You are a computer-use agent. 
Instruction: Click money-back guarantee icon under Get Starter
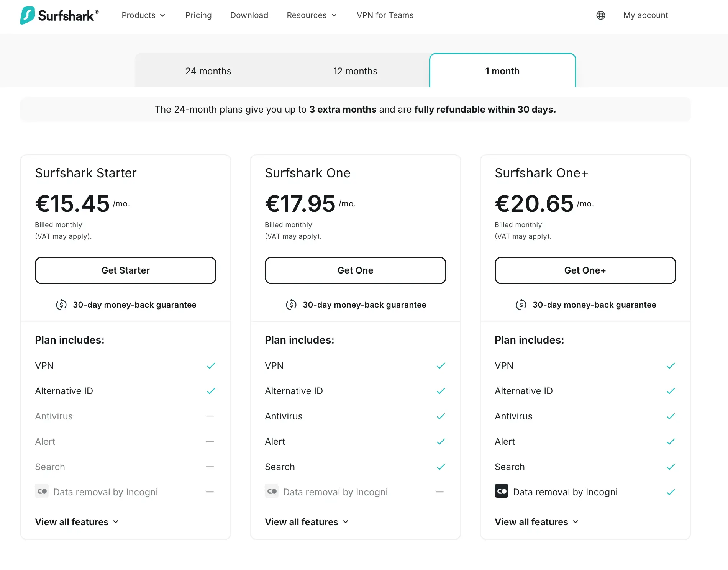[x=61, y=305]
